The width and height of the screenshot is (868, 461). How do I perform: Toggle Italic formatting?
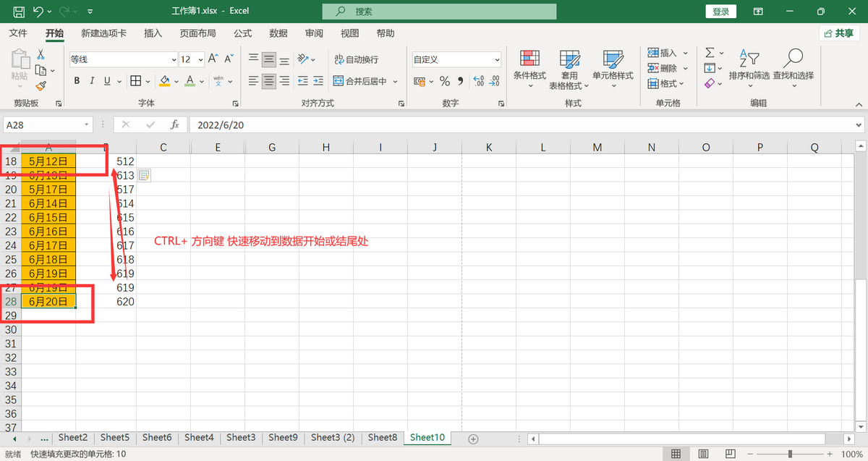pyautogui.click(x=93, y=81)
